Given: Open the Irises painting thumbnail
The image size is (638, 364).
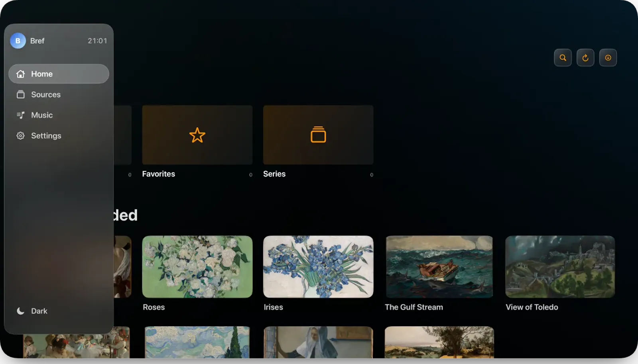Looking at the screenshot, I should [x=318, y=267].
